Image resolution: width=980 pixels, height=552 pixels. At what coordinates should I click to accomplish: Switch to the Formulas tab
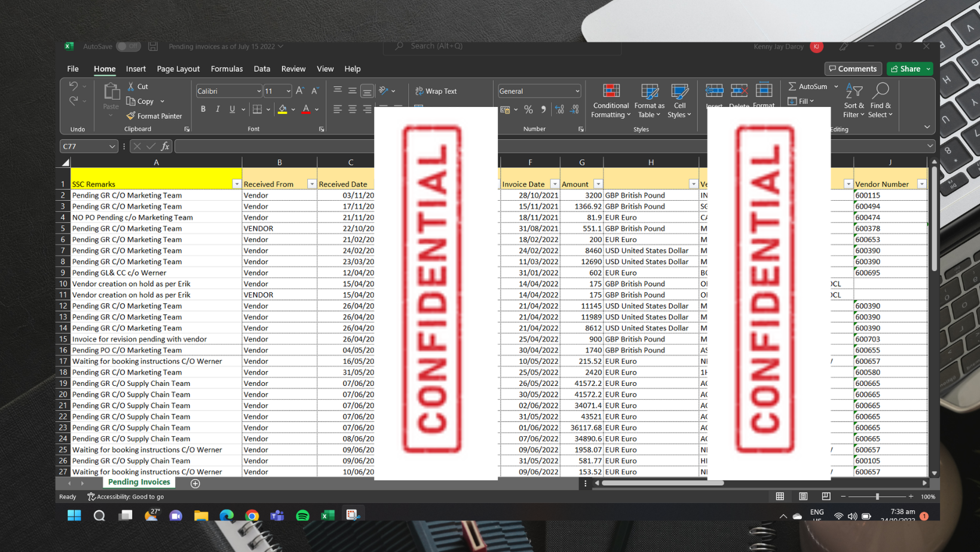[x=227, y=69]
